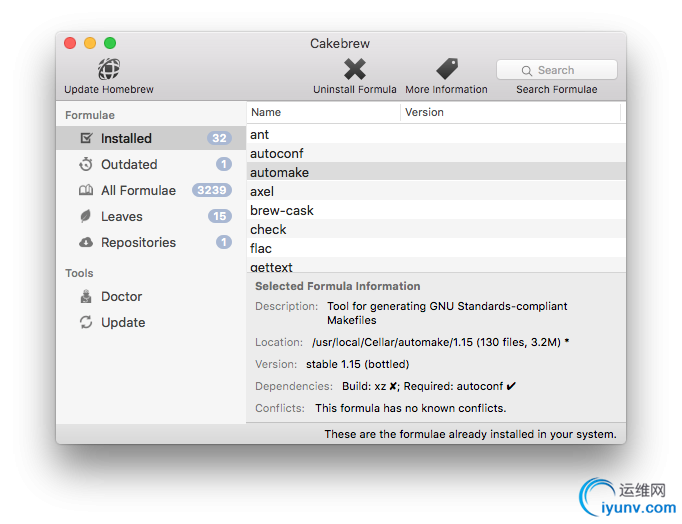Image resolution: width=682 pixels, height=524 pixels.
Task: Sort list by Name column header
Action: pyautogui.click(x=323, y=112)
